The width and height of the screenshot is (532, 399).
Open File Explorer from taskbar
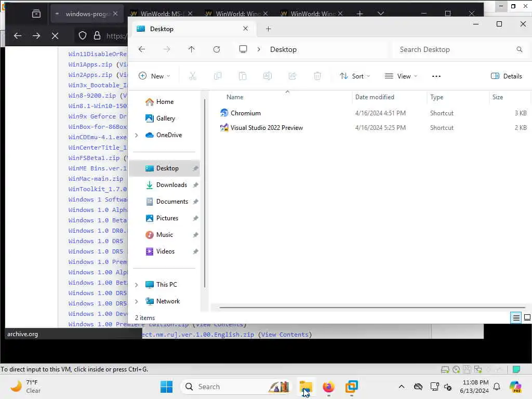pos(305,387)
